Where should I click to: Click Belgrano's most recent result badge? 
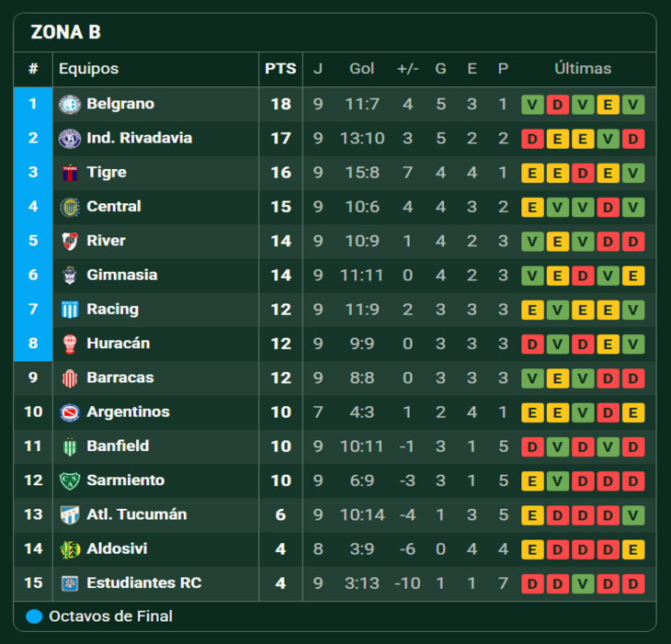coord(632,105)
